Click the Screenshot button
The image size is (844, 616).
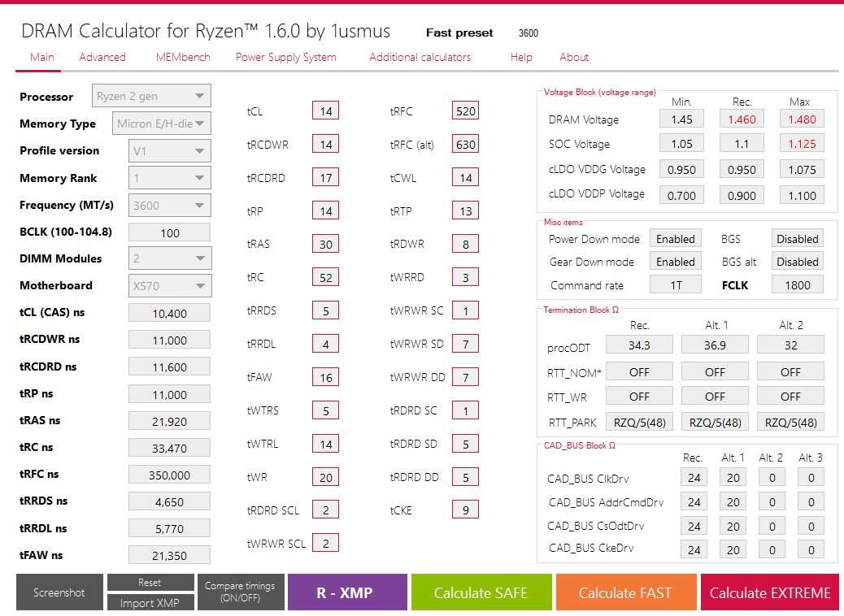coord(59,592)
